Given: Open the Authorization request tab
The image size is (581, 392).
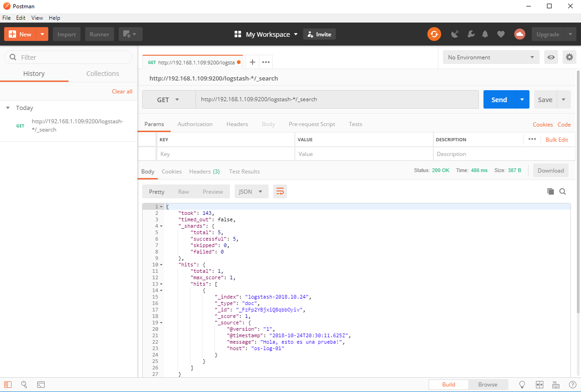Looking at the screenshot, I should click(195, 124).
